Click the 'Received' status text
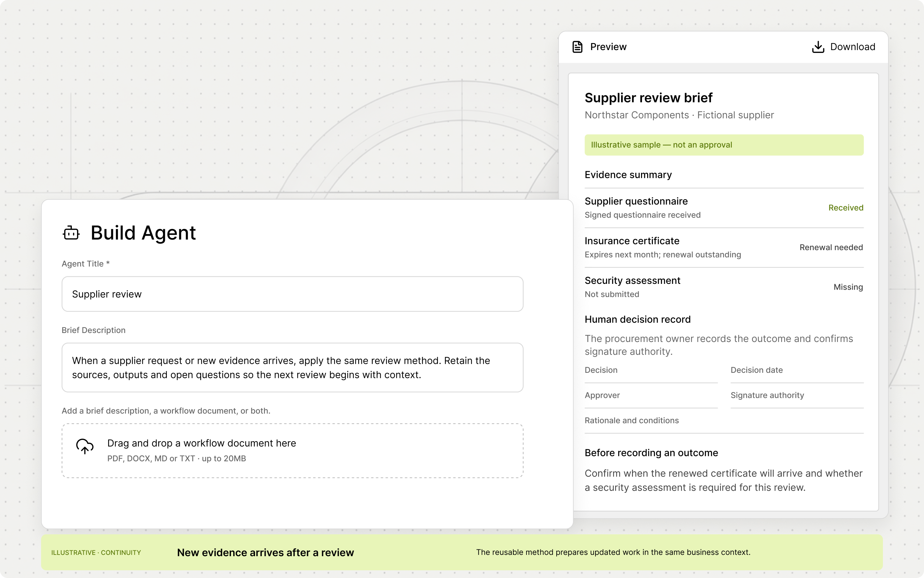This screenshot has width=924, height=578. pyautogui.click(x=846, y=207)
